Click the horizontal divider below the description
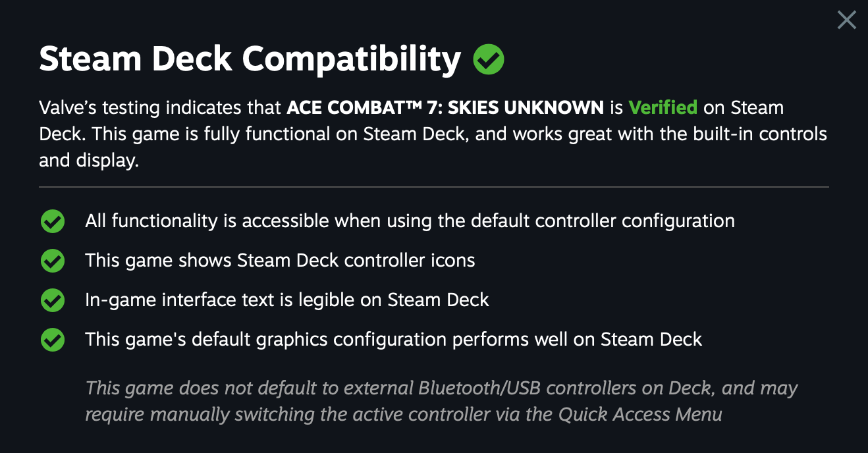This screenshot has height=453, width=868. 433,187
